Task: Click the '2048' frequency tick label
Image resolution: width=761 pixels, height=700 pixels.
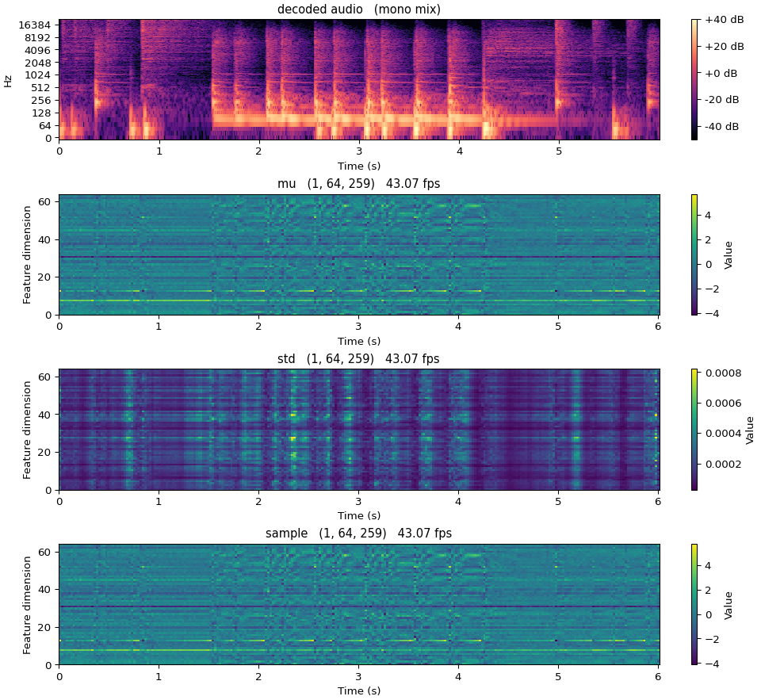Action: pyautogui.click(x=37, y=63)
